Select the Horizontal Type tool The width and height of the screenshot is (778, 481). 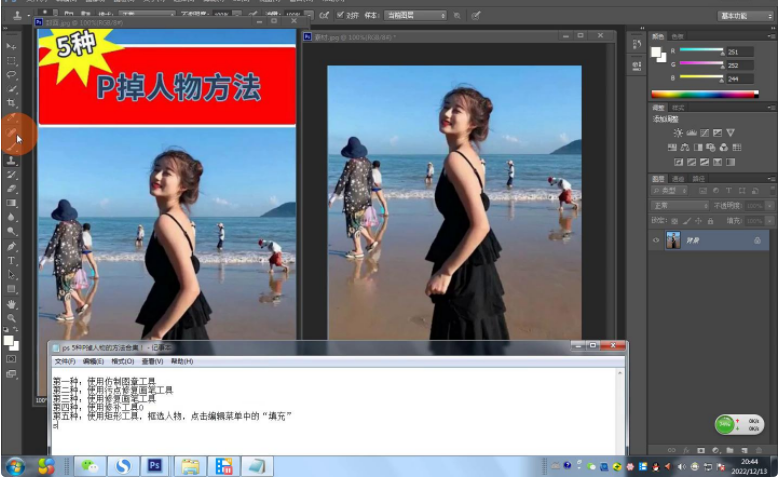pyautogui.click(x=11, y=261)
